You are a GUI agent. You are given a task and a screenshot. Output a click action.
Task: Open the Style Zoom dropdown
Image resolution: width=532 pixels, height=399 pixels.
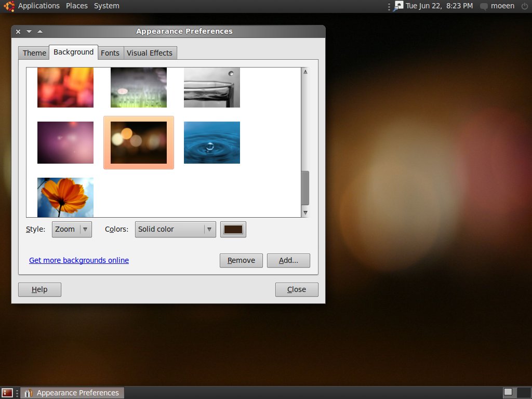point(72,229)
